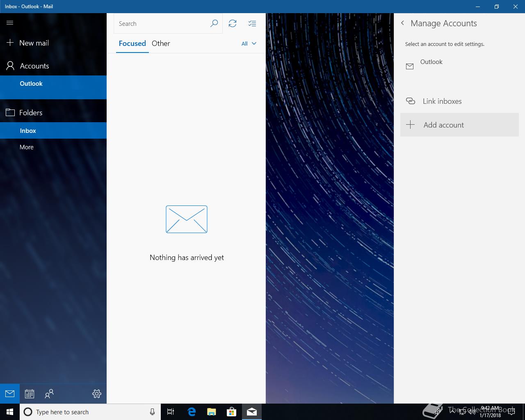Image resolution: width=525 pixels, height=420 pixels.
Task: Click the Mail envelope icon in sidebar
Action: [10, 394]
